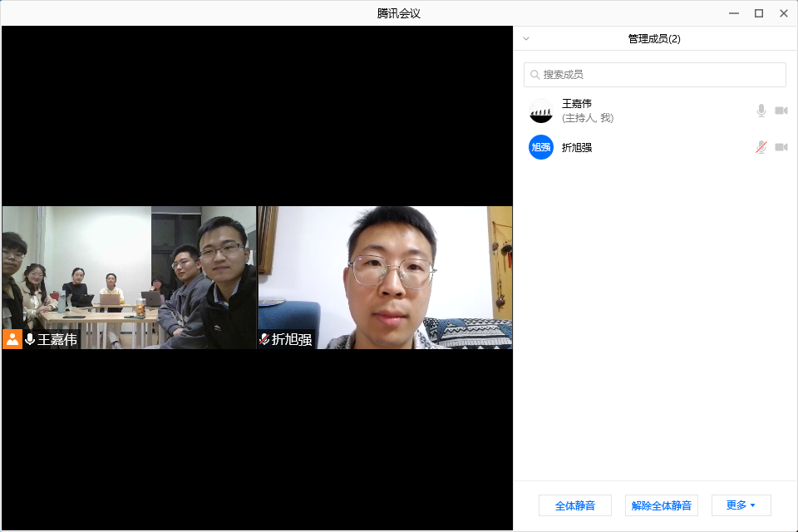Mute everyone with the 全体静音 button
The width and height of the screenshot is (798, 532).
pyautogui.click(x=574, y=505)
